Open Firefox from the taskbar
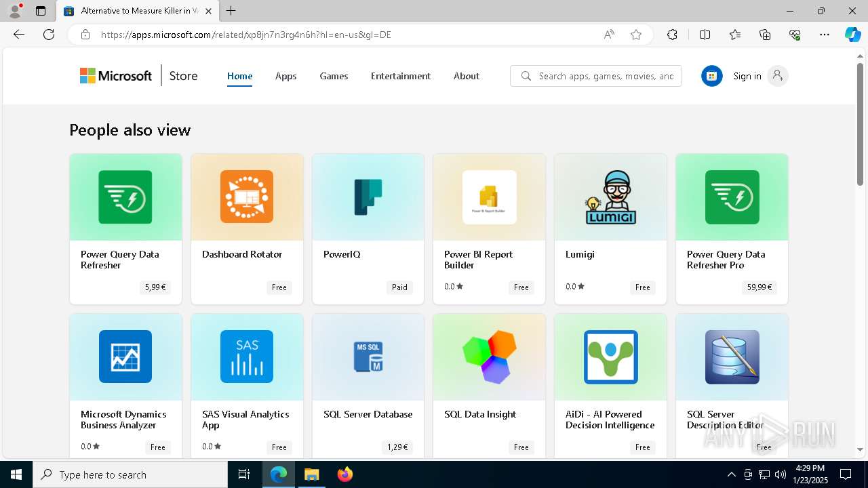 click(x=345, y=474)
